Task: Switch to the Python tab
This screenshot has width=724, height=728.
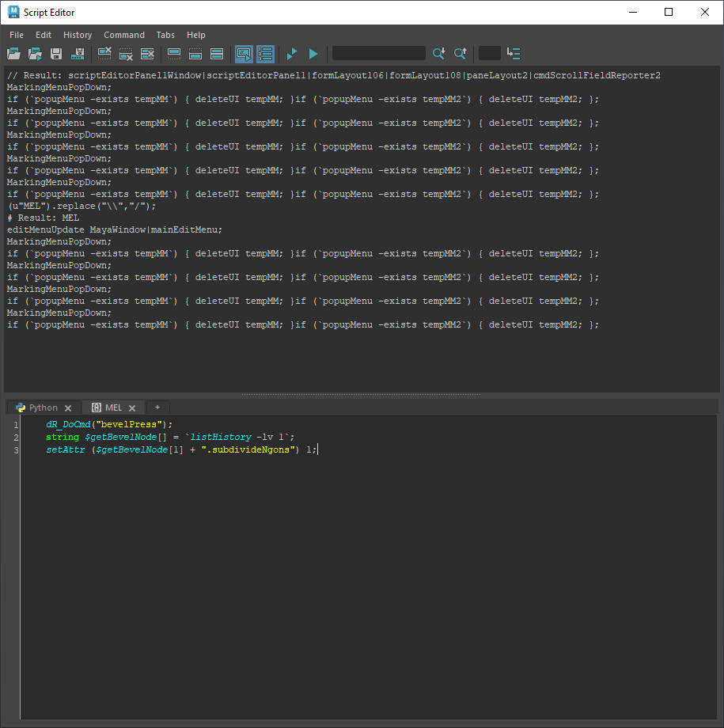Action: [x=44, y=408]
